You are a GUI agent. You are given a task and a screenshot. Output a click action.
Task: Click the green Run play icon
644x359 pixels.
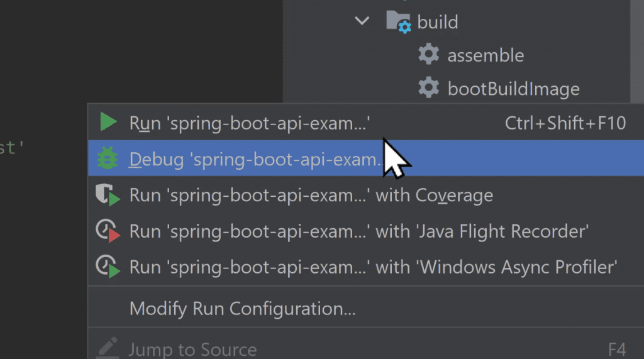(x=108, y=123)
